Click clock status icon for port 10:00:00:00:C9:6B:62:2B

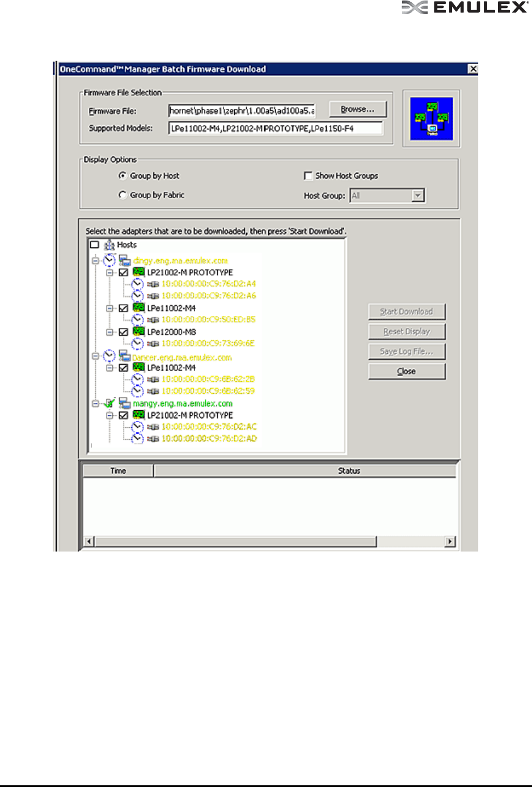click(x=137, y=379)
